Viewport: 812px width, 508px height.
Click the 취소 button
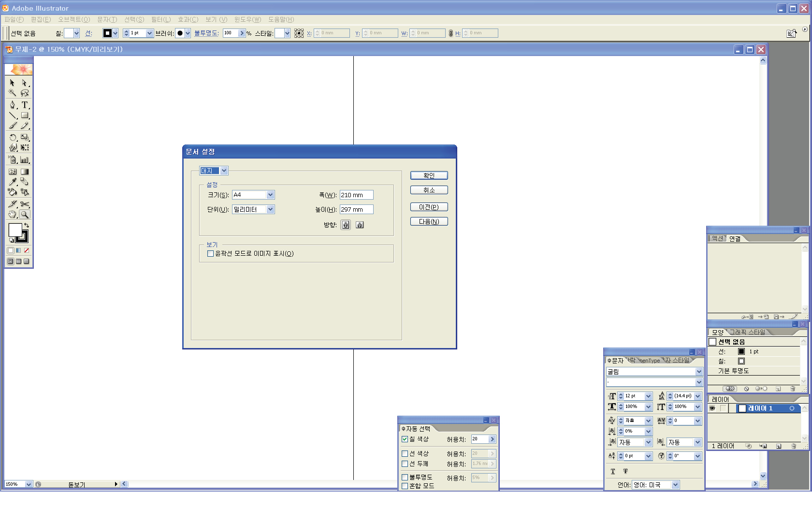pyautogui.click(x=429, y=190)
